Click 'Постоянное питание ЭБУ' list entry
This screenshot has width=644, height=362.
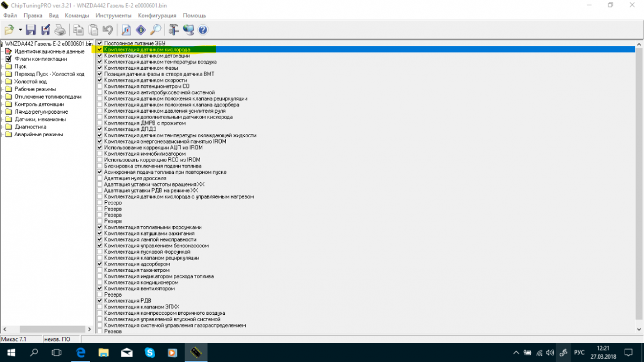(x=135, y=43)
